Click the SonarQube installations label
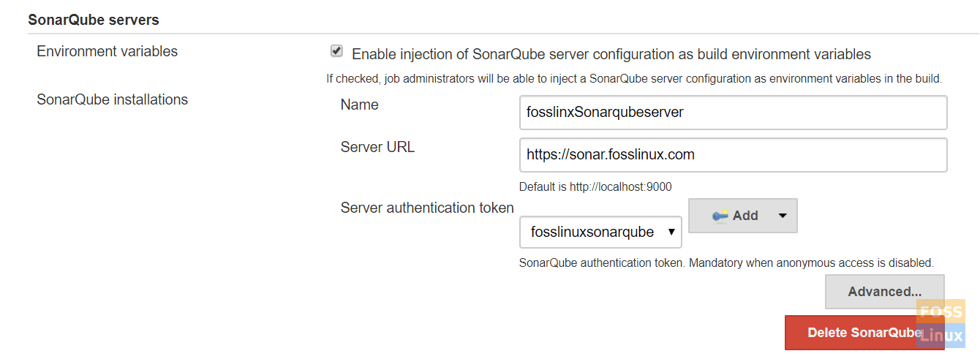 [112, 99]
